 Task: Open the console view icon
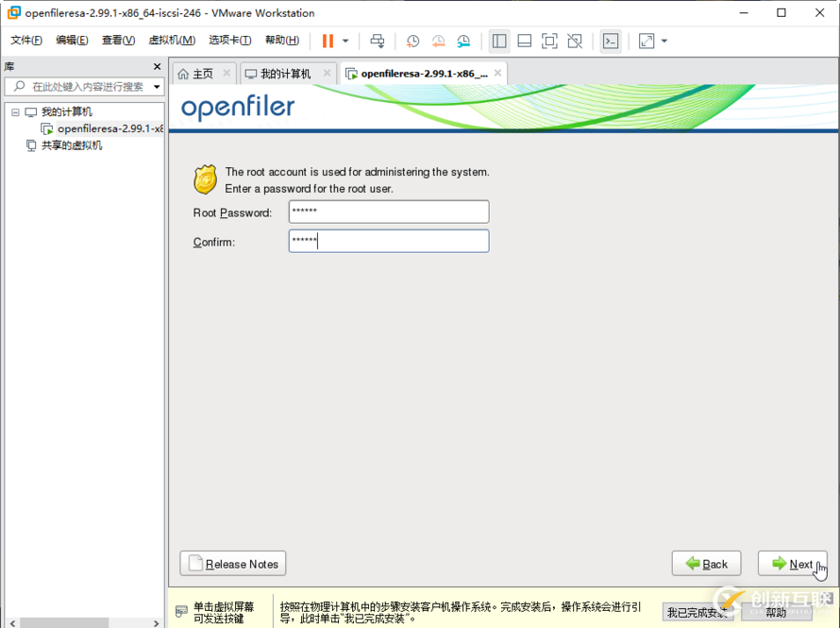click(x=611, y=41)
